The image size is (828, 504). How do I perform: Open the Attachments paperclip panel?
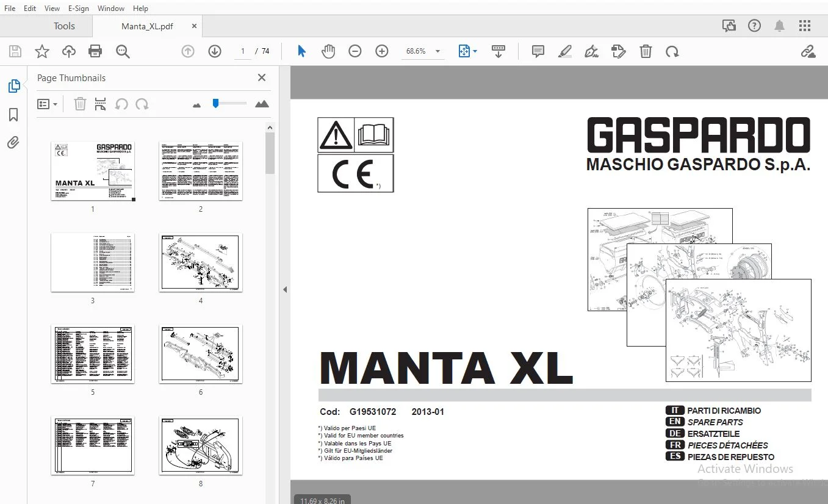[13, 143]
